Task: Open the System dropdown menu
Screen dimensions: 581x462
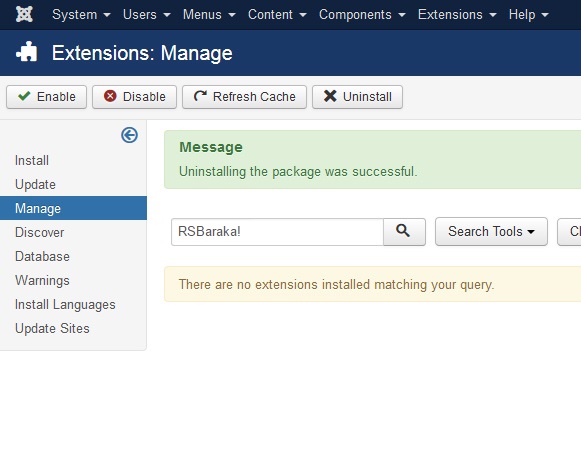Action: point(81,14)
